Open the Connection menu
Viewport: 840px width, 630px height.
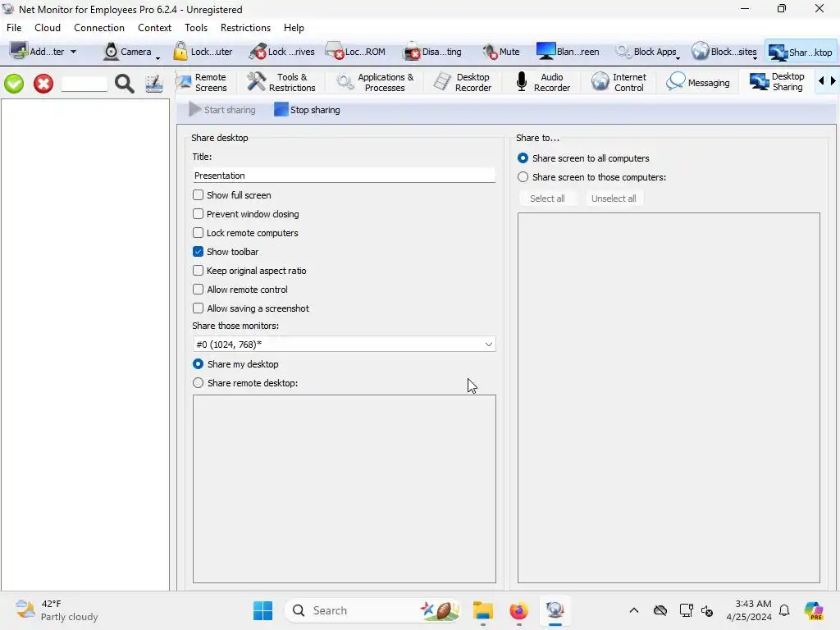tap(99, 28)
